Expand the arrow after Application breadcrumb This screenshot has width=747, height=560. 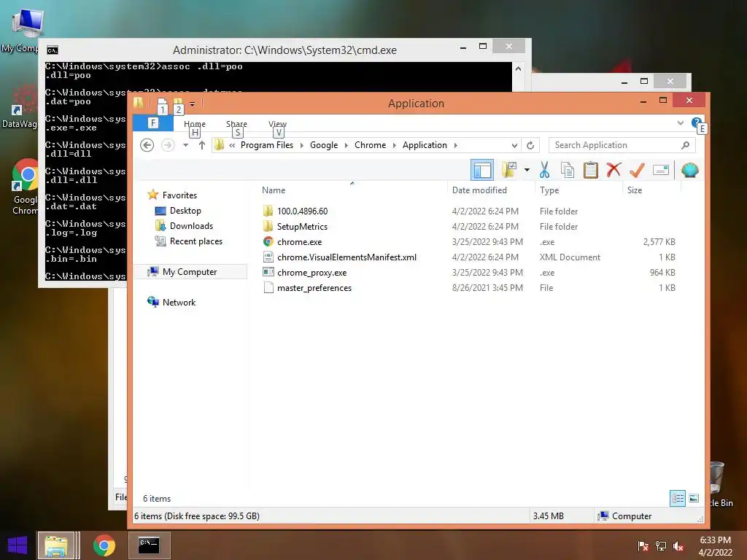pyautogui.click(x=455, y=145)
